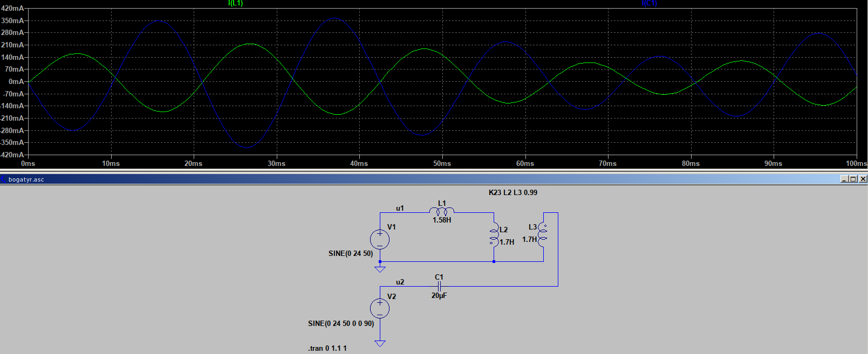868x354 pixels.
Task: Select the C1 capacitor symbol
Action: coord(439,286)
